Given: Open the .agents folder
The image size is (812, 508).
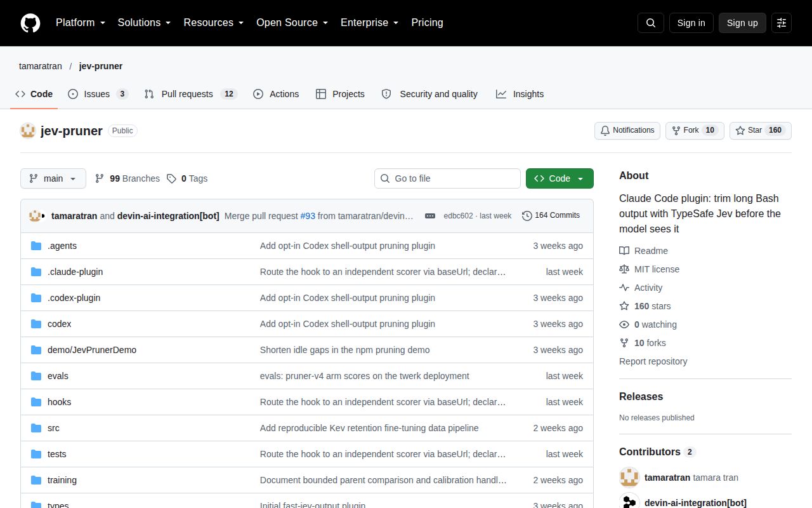Looking at the screenshot, I should pyautogui.click(x=62, y=246).
